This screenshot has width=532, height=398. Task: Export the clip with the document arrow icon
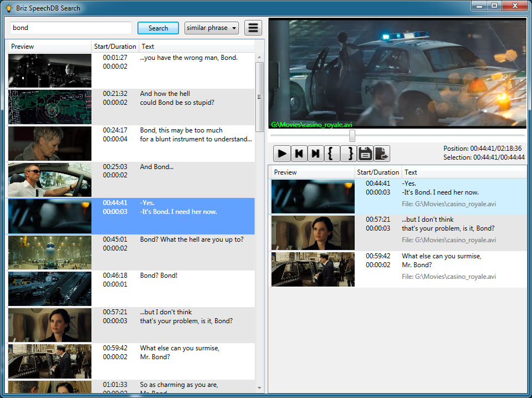coord(382,154)
